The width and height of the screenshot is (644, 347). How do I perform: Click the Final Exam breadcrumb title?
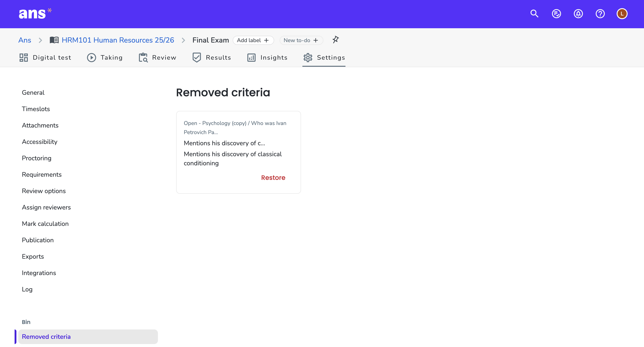tap(211, 40)
